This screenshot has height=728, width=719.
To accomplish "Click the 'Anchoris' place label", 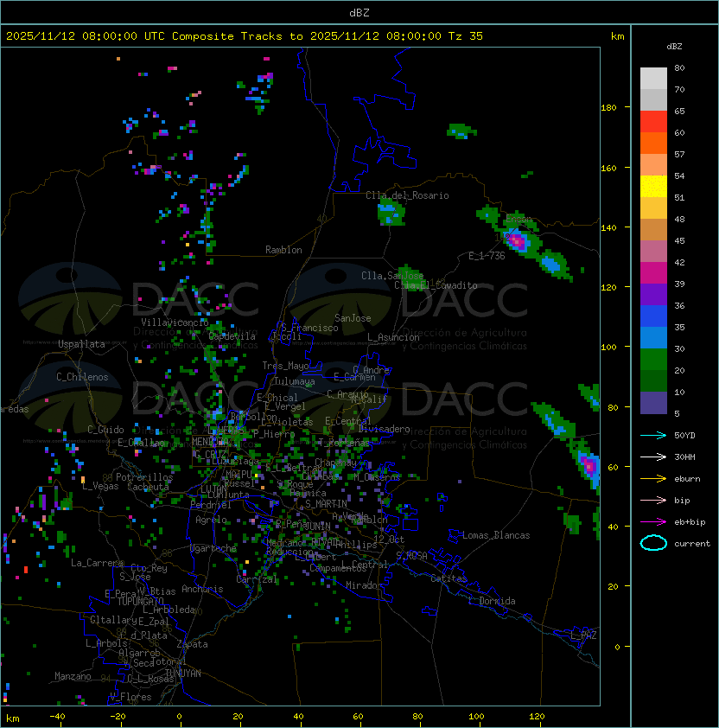I will pos(202,589).
